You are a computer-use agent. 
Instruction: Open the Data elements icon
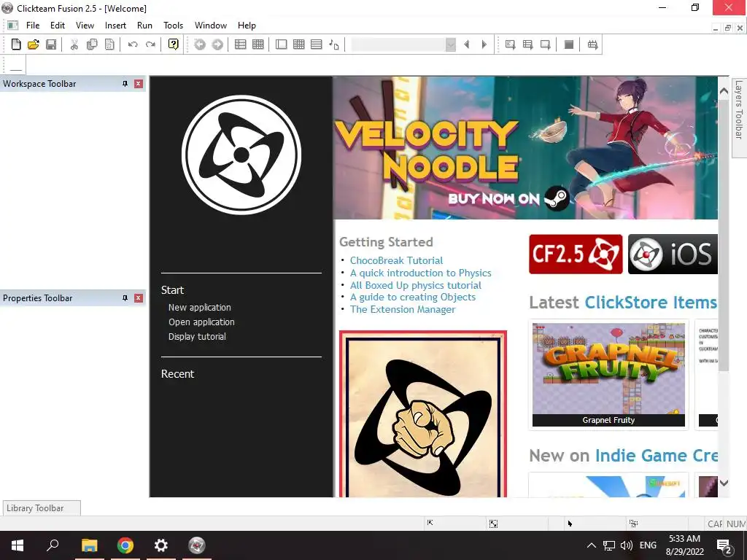[334, 44]
